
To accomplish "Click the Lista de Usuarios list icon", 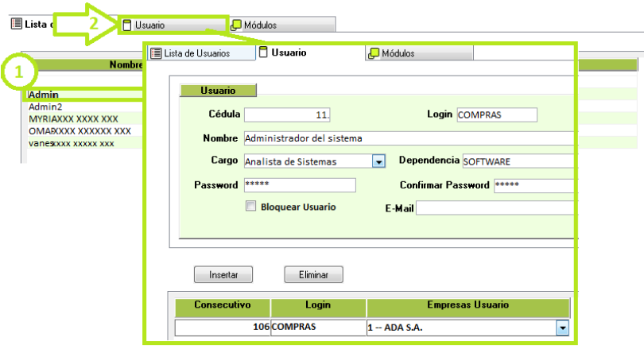I will [x=156, y=53].
